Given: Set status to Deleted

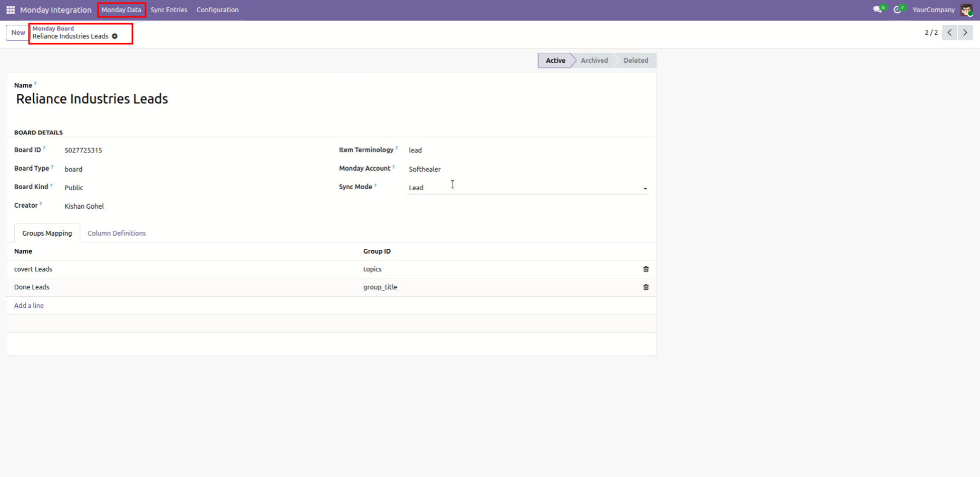Looking at the screenshot, I should point(636,61).
